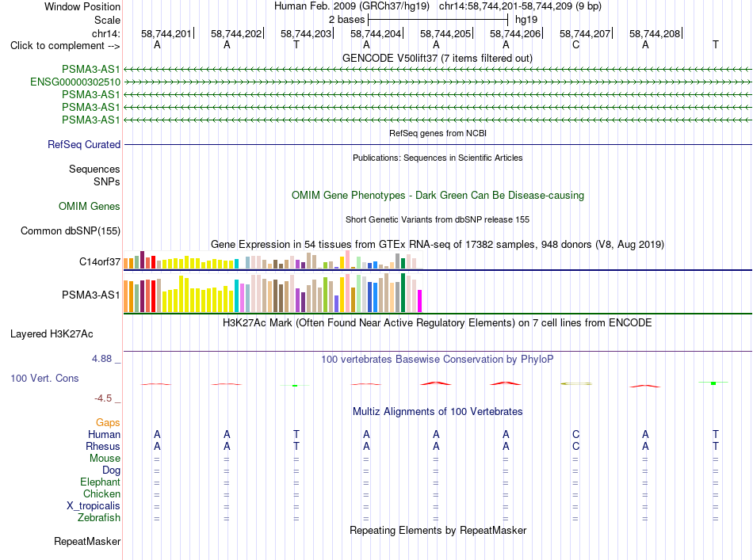Select the Chicken species row label
Image resolution: width=753 pixels, height=560 pixels.
(x=101, y=493)
